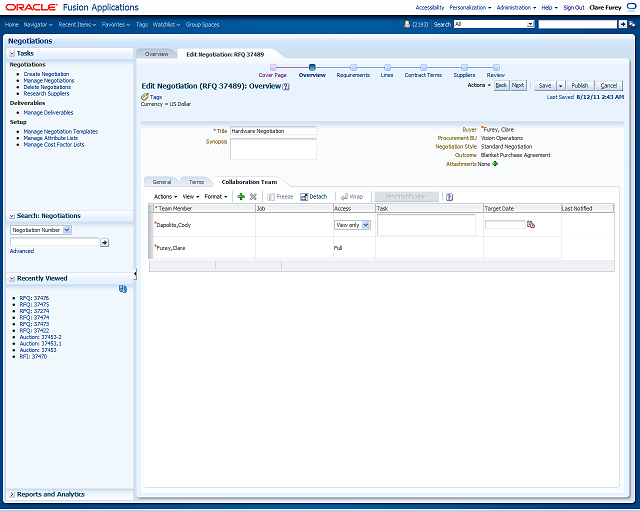
Task: Add attachment with green plus icon
Action: pos(495,164)
